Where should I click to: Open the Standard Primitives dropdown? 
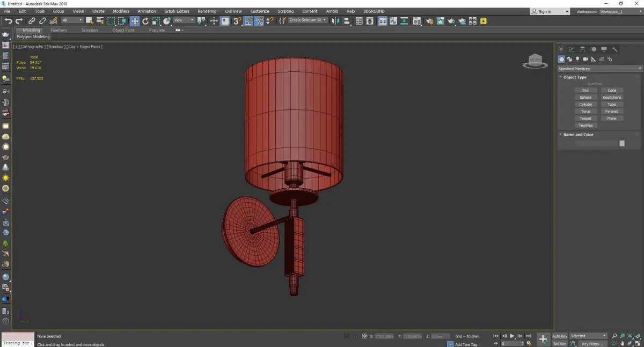599,69
